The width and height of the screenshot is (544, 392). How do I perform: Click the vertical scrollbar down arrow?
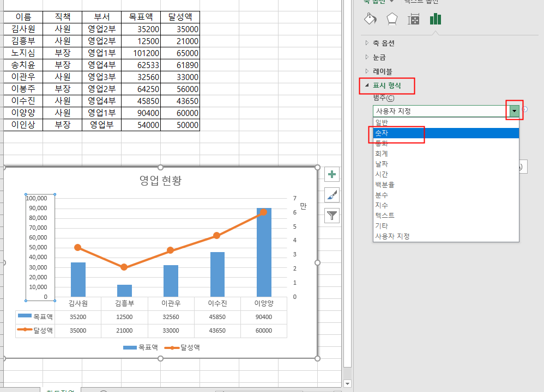point(347,383)
